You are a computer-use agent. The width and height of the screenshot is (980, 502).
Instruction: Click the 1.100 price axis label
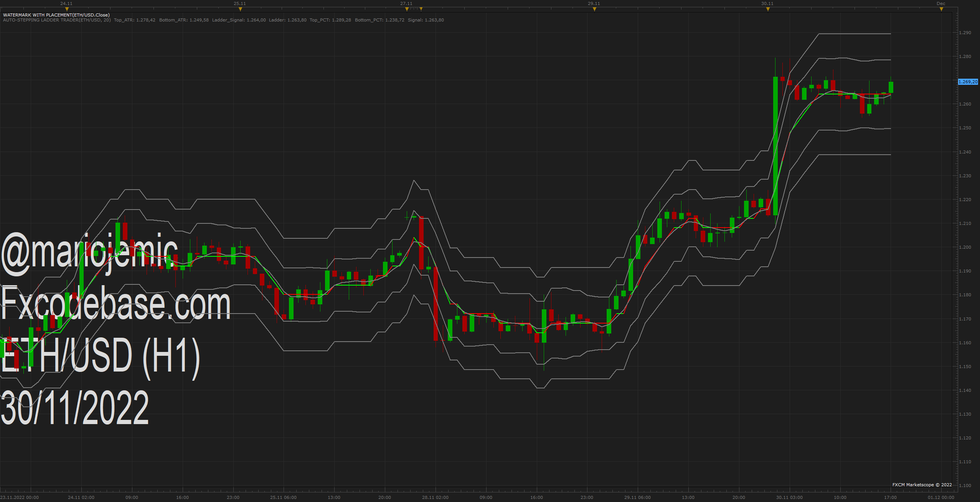[965, 485]
